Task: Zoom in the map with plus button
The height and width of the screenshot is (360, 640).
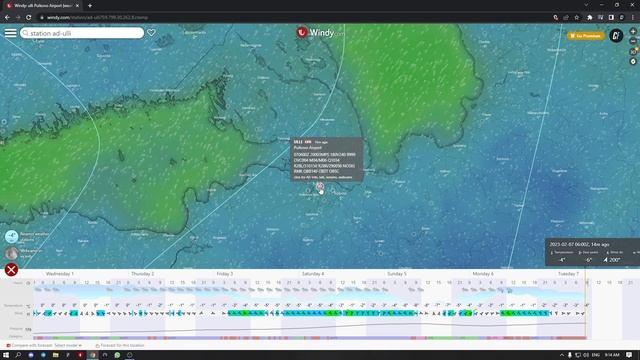Action: pyautogui.click(x=633, y=31)
